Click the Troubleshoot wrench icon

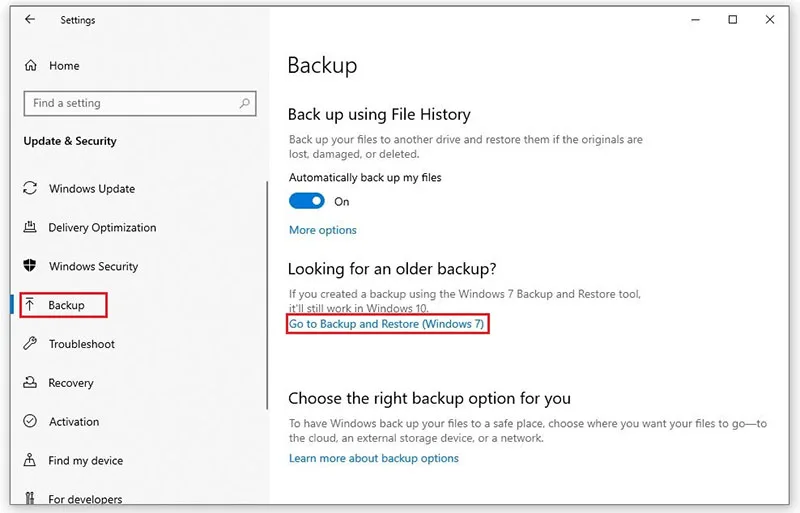[30, 344]
